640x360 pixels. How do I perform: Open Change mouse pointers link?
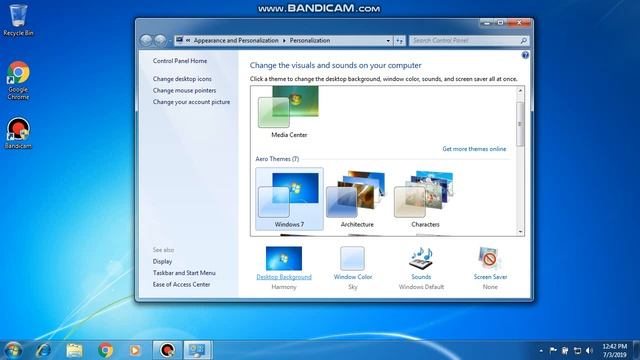coord(184,90)
